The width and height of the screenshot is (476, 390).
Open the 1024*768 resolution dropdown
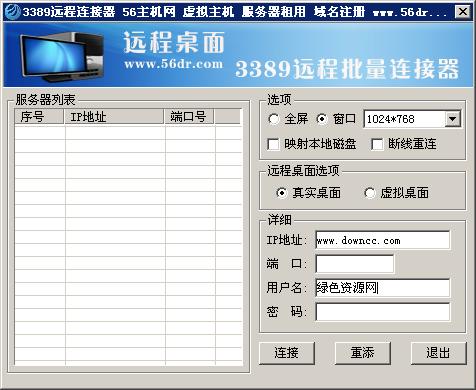[453, 119]
